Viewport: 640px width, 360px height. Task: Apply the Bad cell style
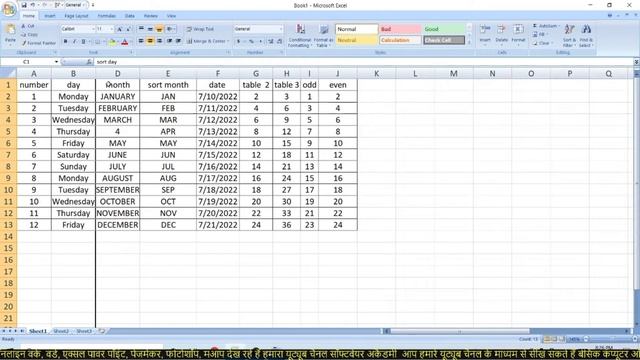pyautogui.click(x=400, y=29)
